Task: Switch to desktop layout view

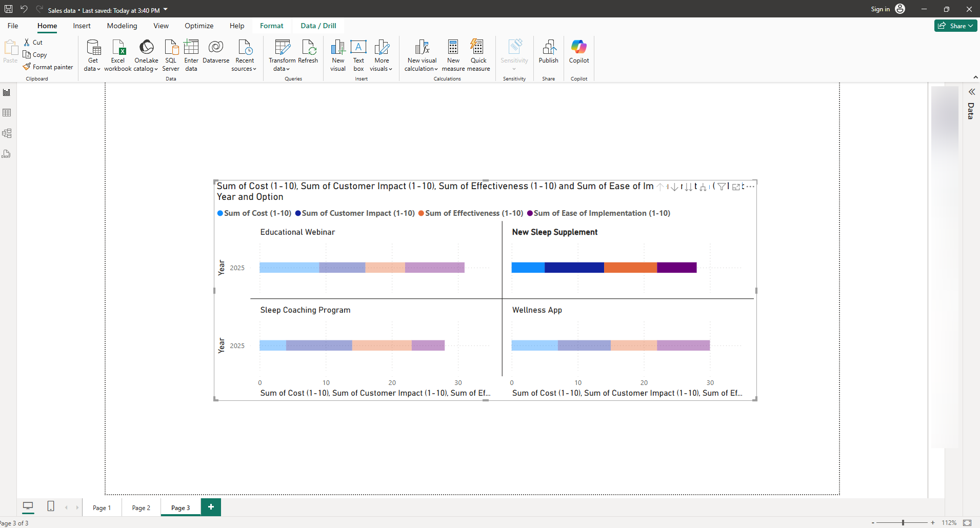Action: click(x=28, y=506)
